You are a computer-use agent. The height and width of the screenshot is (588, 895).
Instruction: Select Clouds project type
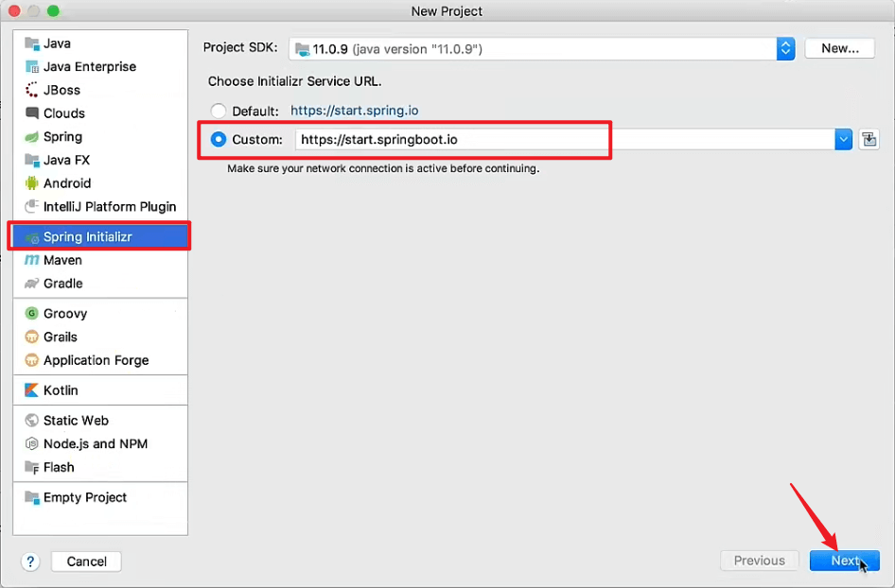[x=100, y=112]
